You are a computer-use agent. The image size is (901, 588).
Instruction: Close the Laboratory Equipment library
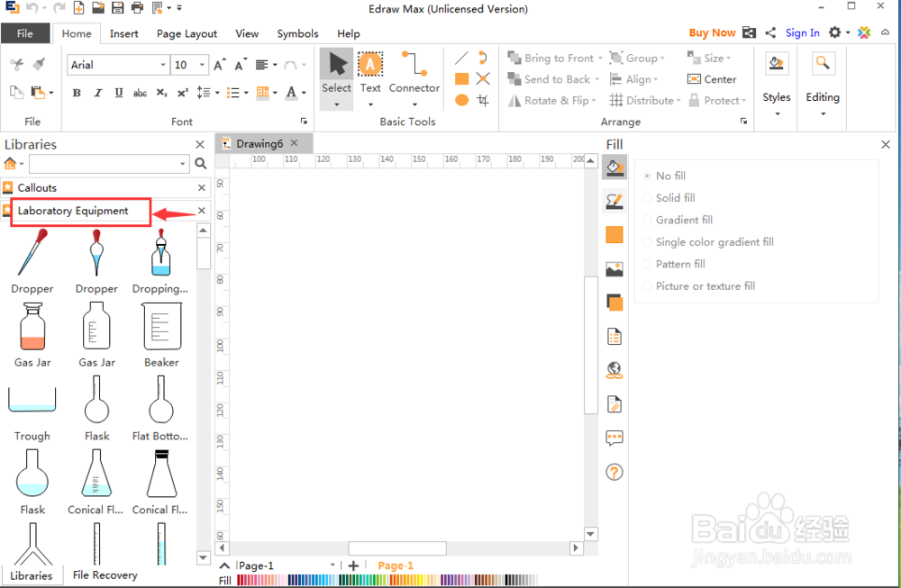202,210
